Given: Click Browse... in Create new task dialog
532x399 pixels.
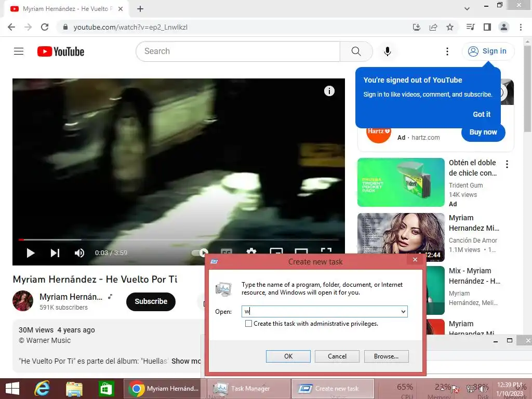Looking at the screenshot, I should point(386,356).
